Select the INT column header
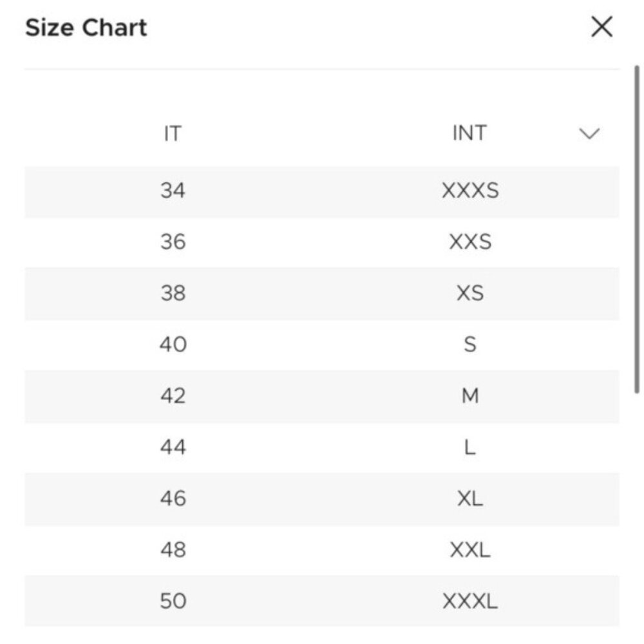The width and height of the screenshot is (644, 644). [x=469, y=133]
